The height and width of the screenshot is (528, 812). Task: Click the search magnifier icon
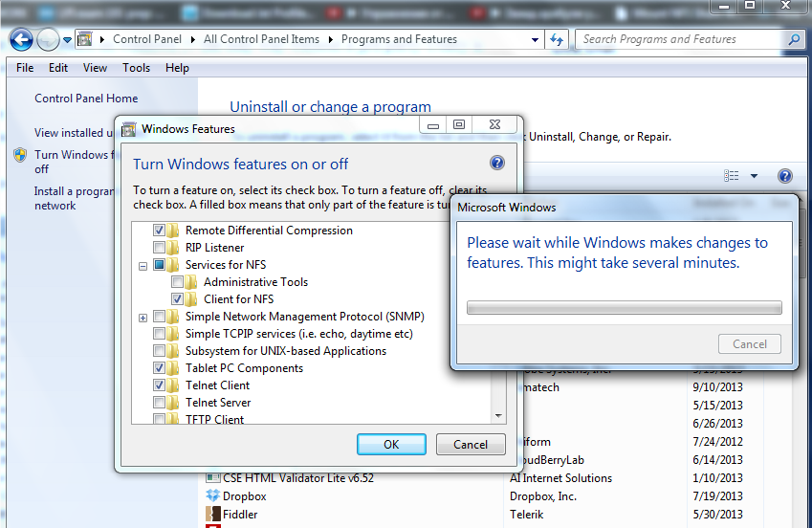tap(794, 39)
